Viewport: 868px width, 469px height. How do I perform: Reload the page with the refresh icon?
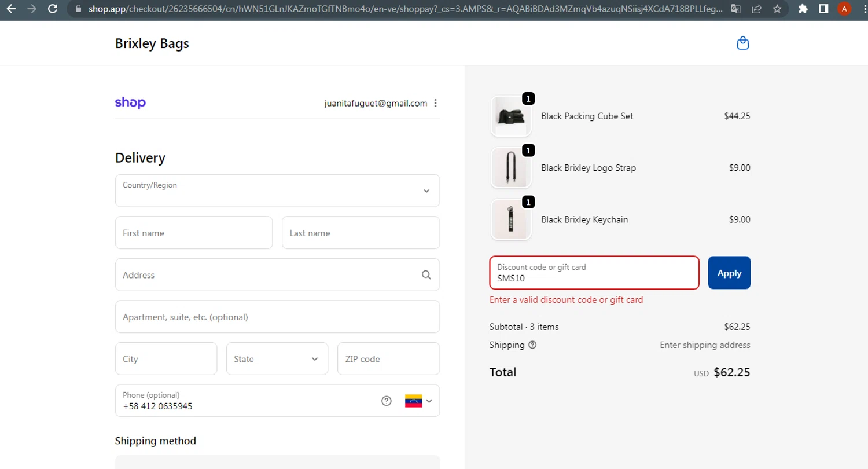click(53, 9)
